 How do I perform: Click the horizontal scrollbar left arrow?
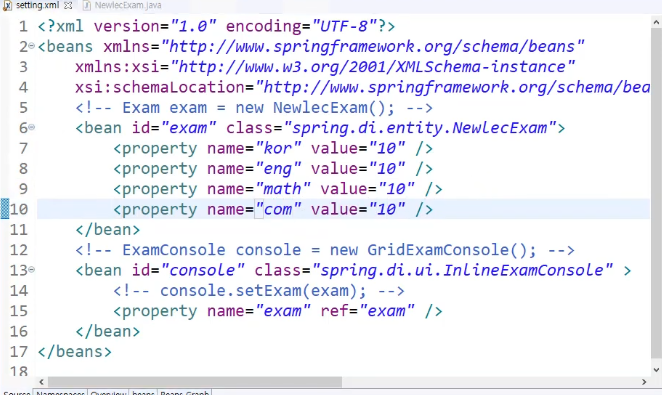point(41,381)
